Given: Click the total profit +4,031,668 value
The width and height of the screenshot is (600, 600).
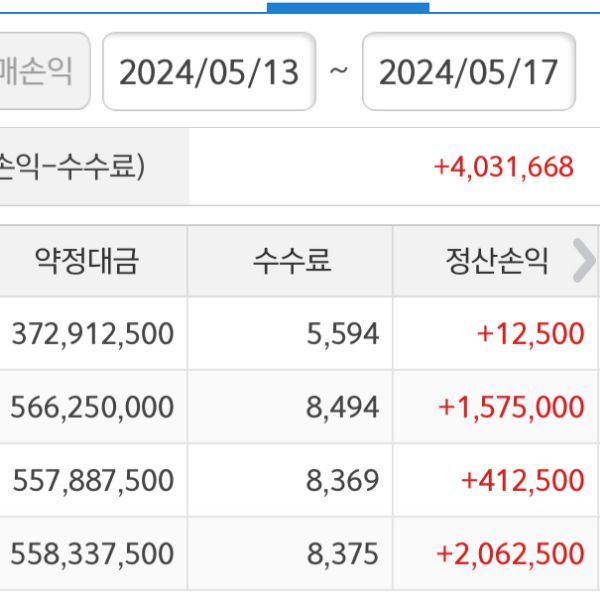Looking at the screenshot, I should point(503,167).
